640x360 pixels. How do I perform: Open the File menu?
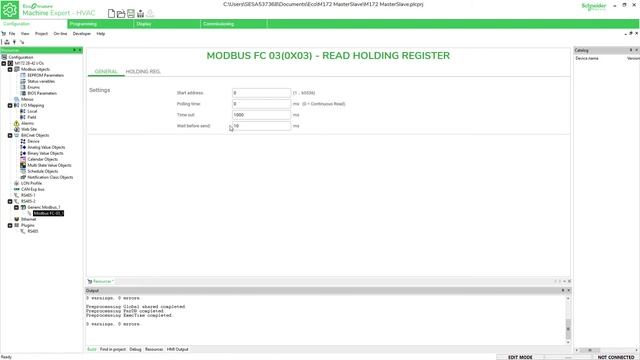click(x=12, y=34)
